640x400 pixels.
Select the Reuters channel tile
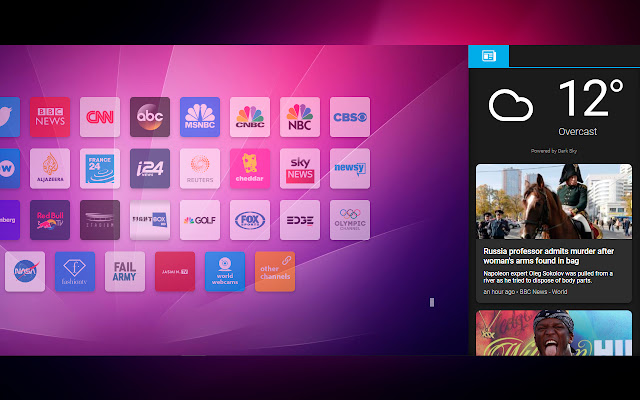(x=200, y=169)
